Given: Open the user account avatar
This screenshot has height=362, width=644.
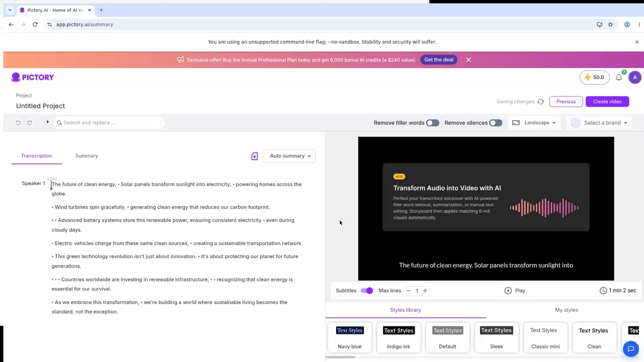Looking at the screenshot, I should (x=635, y=77).
